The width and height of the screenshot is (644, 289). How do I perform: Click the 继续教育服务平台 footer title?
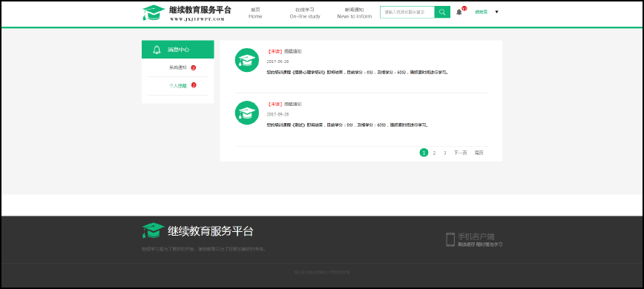(211, 230)
